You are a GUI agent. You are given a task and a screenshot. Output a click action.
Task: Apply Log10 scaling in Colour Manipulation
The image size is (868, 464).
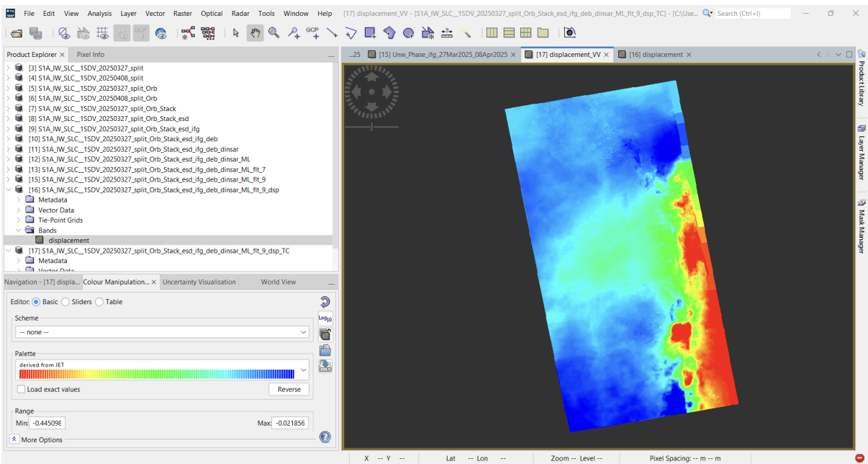tap(325, 318)
